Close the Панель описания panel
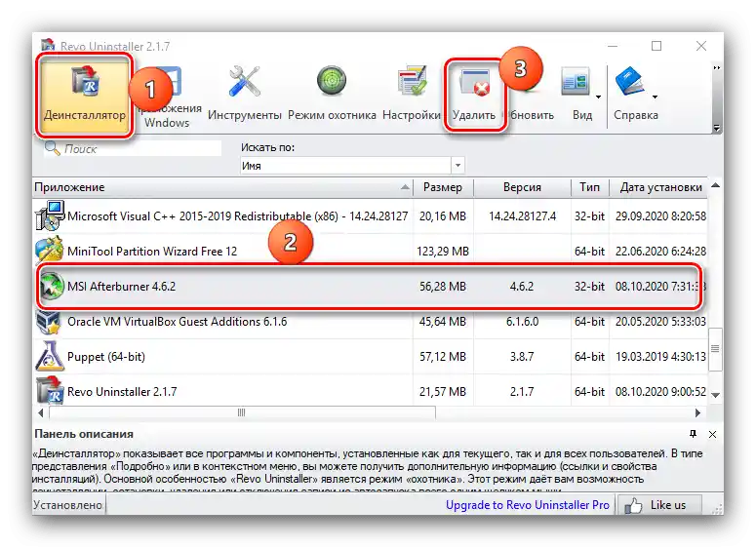The height and width of the screenshot is (548, 756). coord(712,434)
